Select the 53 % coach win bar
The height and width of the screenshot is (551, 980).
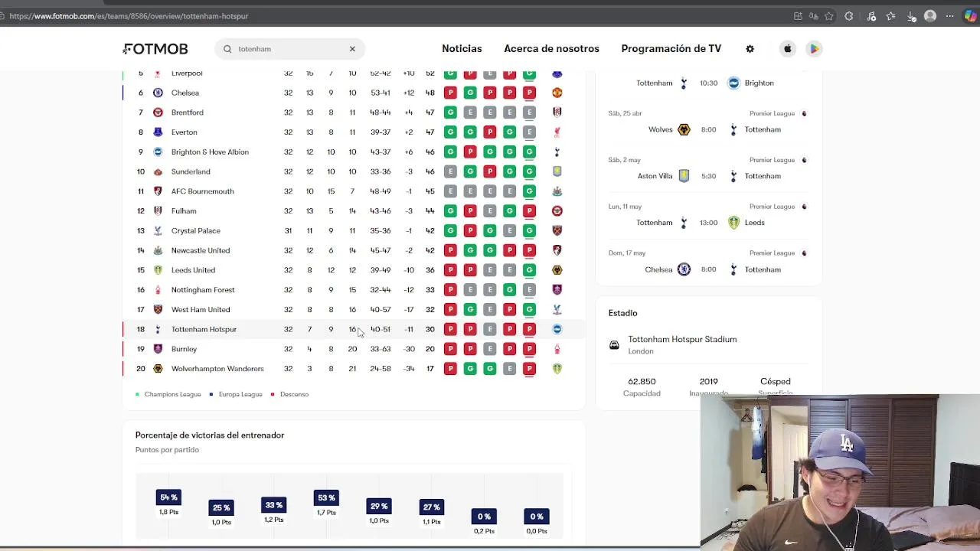(326, 498)
